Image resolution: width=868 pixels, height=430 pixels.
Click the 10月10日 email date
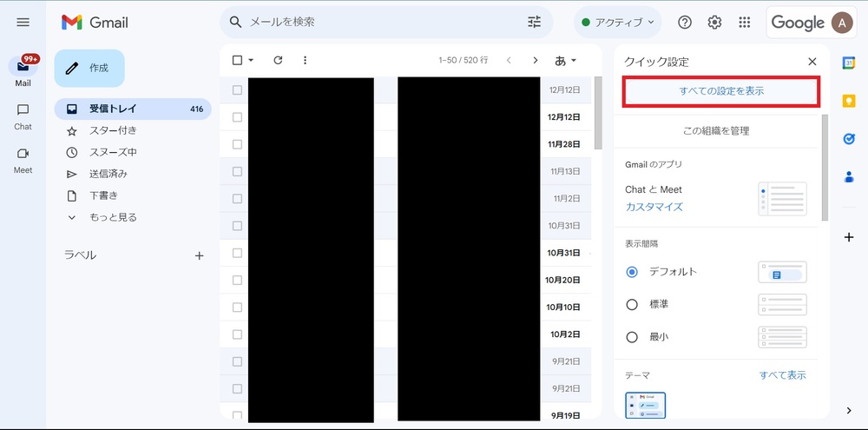point(563,307)
